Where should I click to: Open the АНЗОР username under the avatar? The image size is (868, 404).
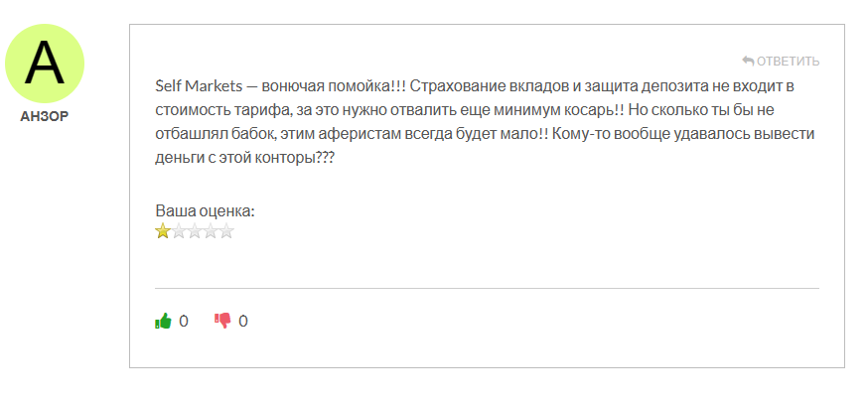[45, 117]
